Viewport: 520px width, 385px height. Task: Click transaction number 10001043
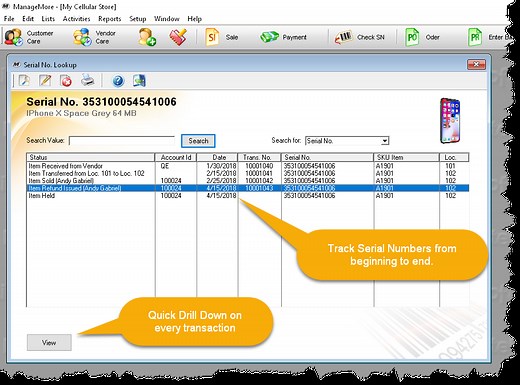(x=259, y=188)
